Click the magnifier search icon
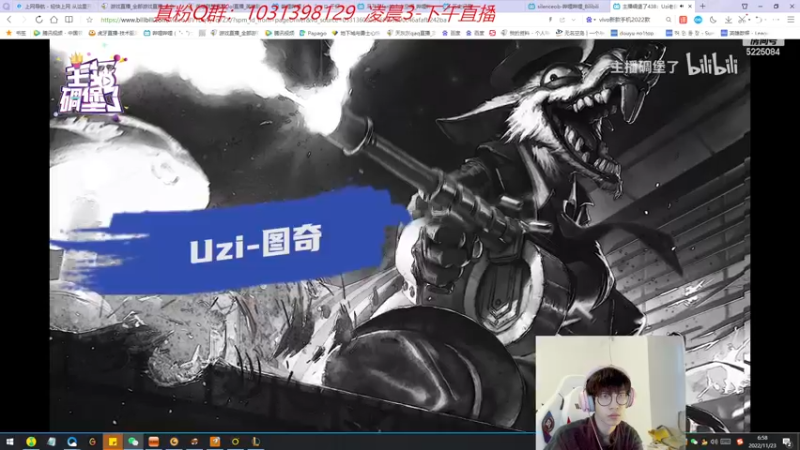Viewport: 800px width, 450px height. coord(668,20)
